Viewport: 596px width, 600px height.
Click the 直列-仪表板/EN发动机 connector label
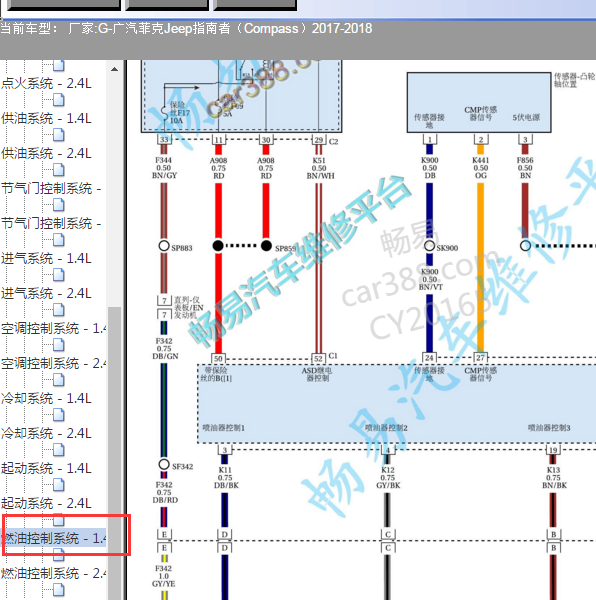[189, 307]
